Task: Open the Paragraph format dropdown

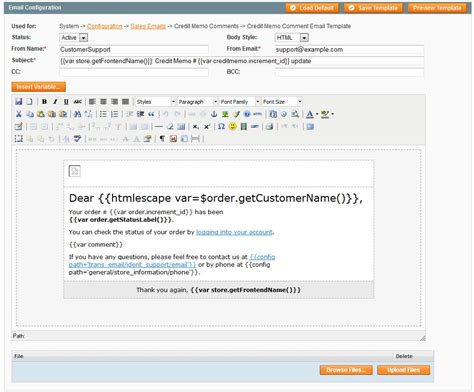Action: point(197,102)
